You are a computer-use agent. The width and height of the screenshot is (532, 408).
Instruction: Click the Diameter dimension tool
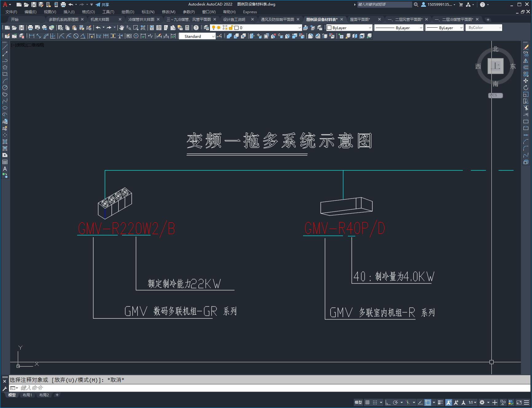pyautogui.click(x=76, y=36)
